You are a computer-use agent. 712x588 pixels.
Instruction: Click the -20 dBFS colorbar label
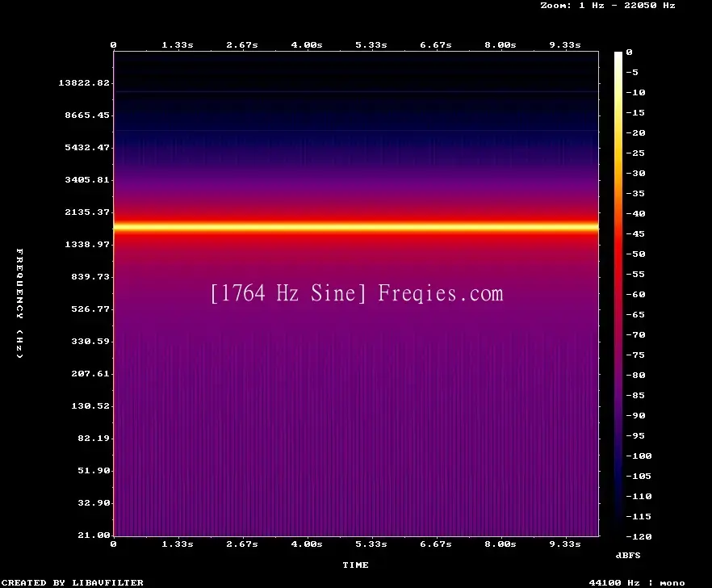click(635, 132)
